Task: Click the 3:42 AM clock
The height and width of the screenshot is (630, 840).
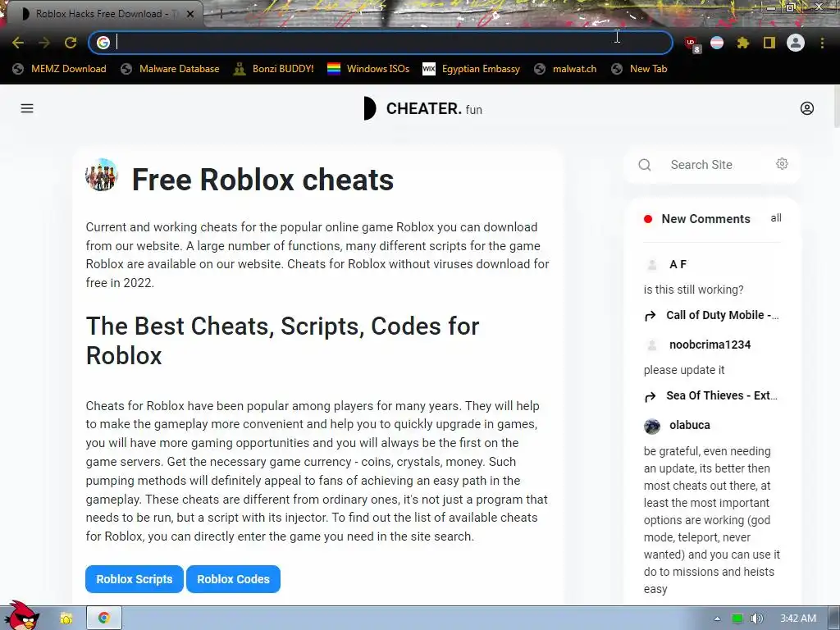Action: (797, 619)
